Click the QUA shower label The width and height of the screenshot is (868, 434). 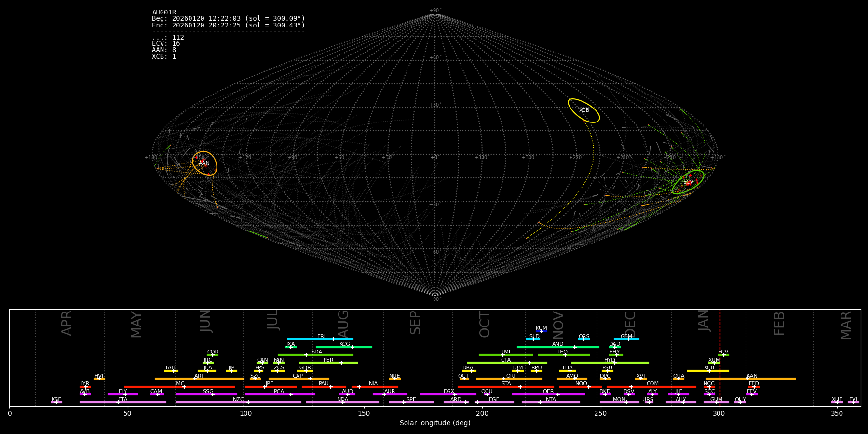point(678,376)
